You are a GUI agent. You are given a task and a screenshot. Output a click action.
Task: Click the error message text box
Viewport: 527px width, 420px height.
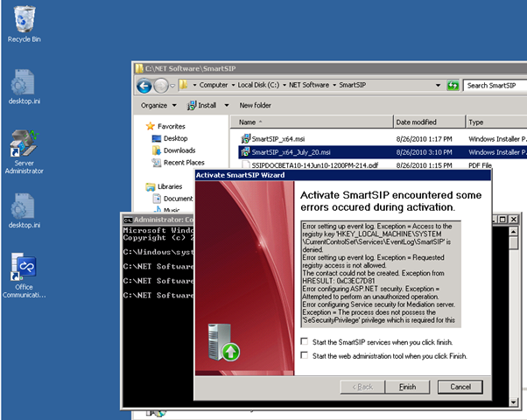[381, 274]
